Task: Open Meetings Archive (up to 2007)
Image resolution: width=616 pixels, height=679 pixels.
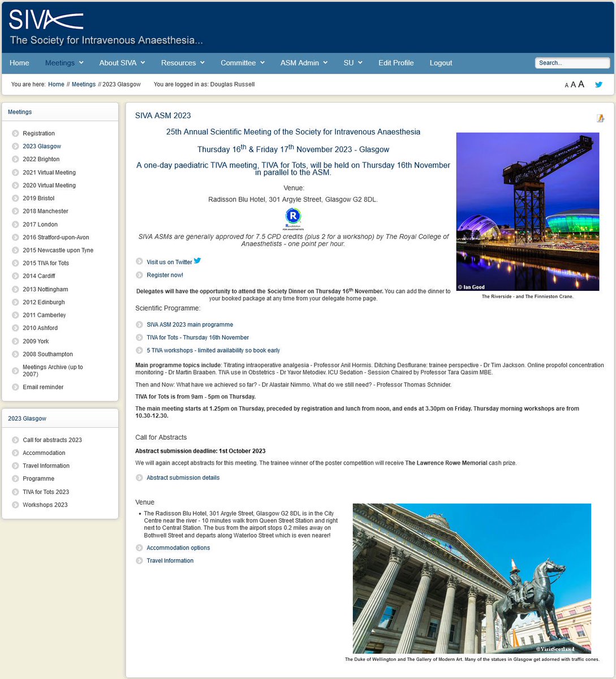Action: [53, 371]
